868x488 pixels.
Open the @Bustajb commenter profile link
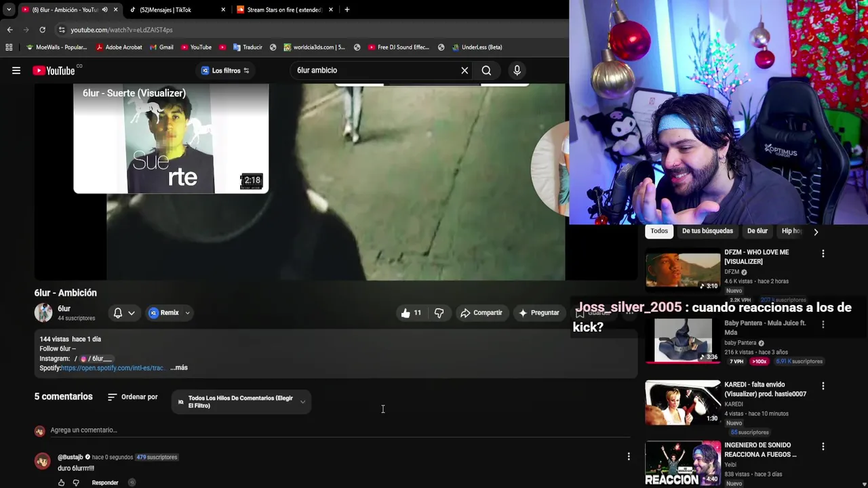point(71,457)
